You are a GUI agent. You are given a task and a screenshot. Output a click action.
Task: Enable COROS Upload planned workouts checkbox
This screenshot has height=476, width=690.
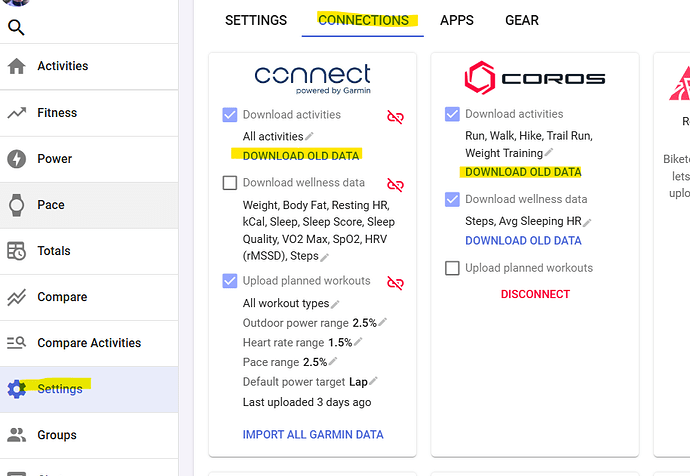pos(452,268)
